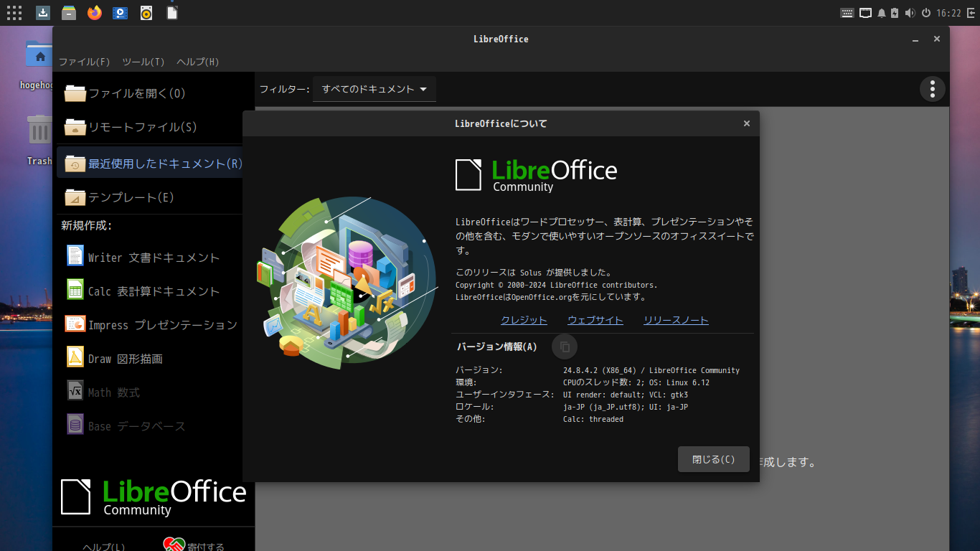The width and height of the screenshot is (980, 551).
Task: Click the copyright line "Copyright © 2000-2024 LibreOffice contributors."
Action: pos(556,285)
